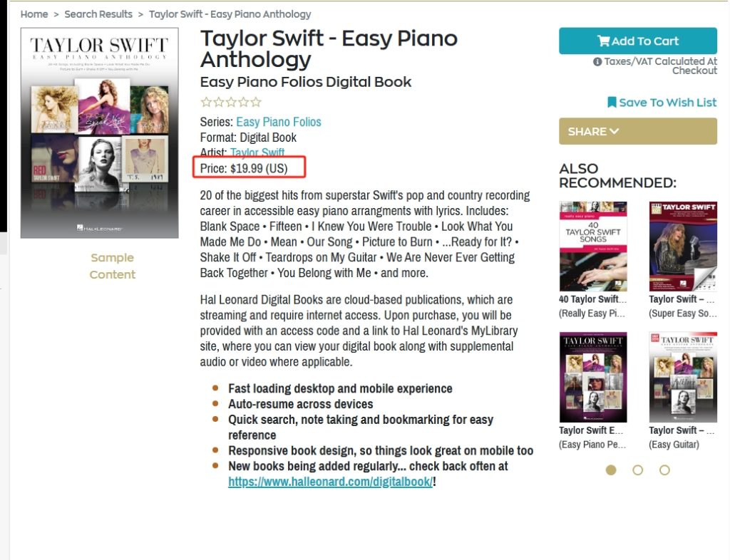Click the star rating row under the title
Image resolution: width=730 pixels, height=560 pixels.
231,102
